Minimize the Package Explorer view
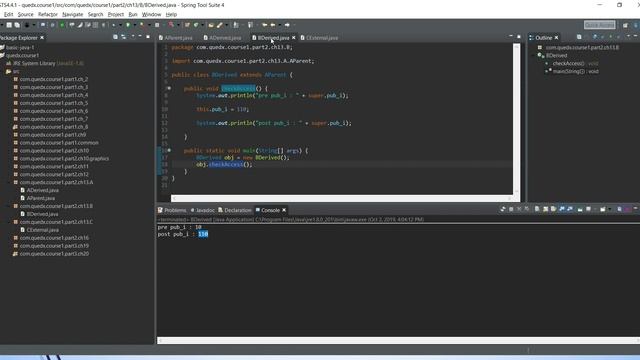 [x=140, y=37]
